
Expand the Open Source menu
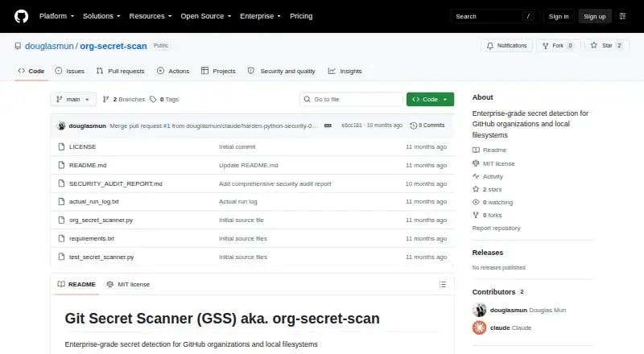(x=206, y=16)
